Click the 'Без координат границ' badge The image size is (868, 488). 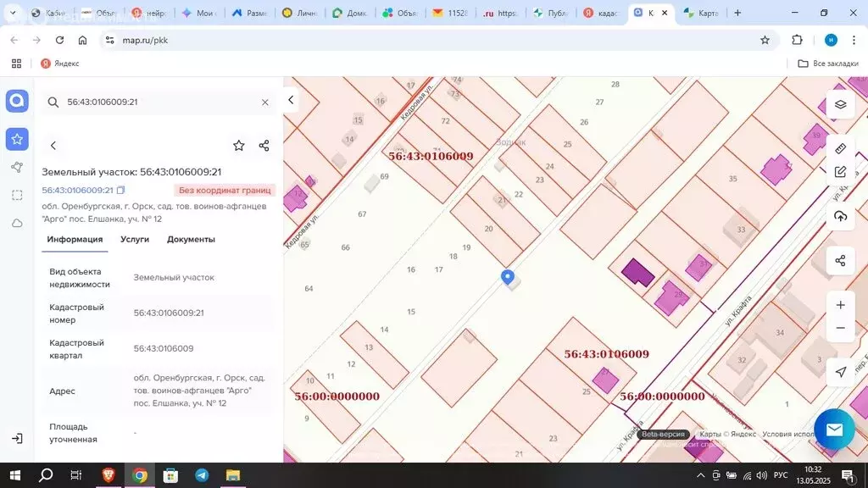224,190
